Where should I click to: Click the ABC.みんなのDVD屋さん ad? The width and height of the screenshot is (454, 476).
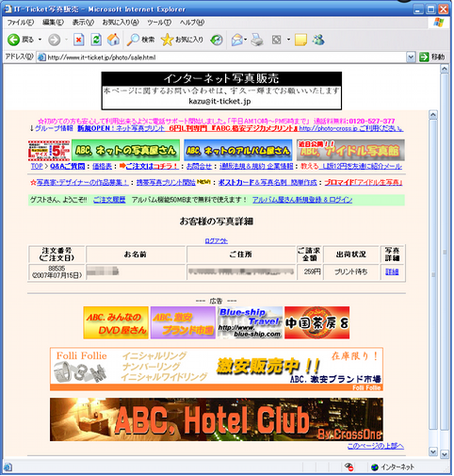click(x=116, y=322)
